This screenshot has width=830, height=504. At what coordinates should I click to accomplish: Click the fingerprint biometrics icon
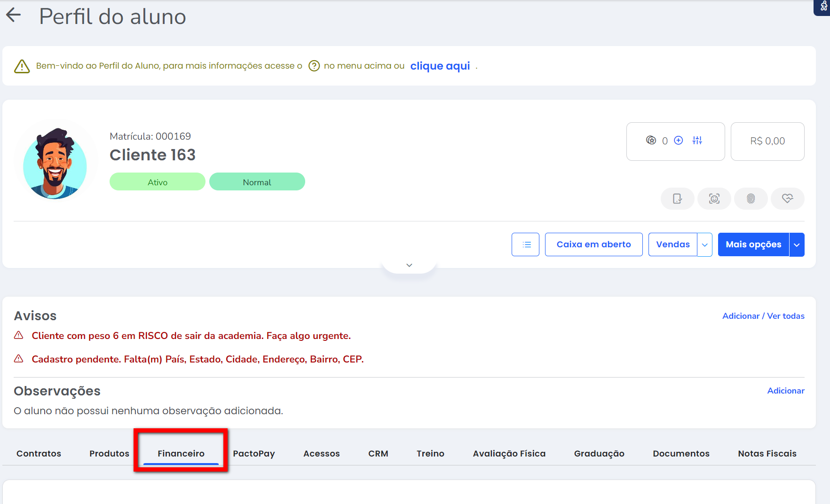[751, 199]
